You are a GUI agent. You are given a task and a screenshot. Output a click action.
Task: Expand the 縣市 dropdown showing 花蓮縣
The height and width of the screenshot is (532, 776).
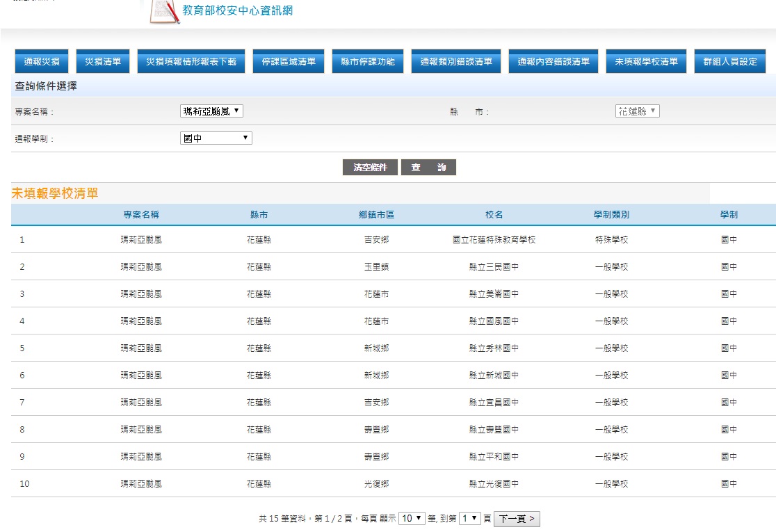637,111
